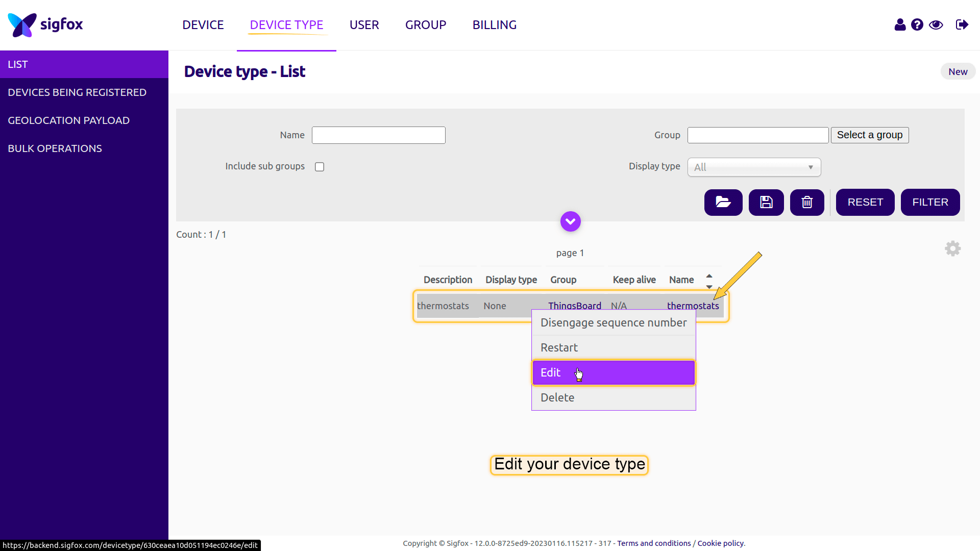Click the eye icon in header
This screenshot has height=551, width=980.
(936, 24)
